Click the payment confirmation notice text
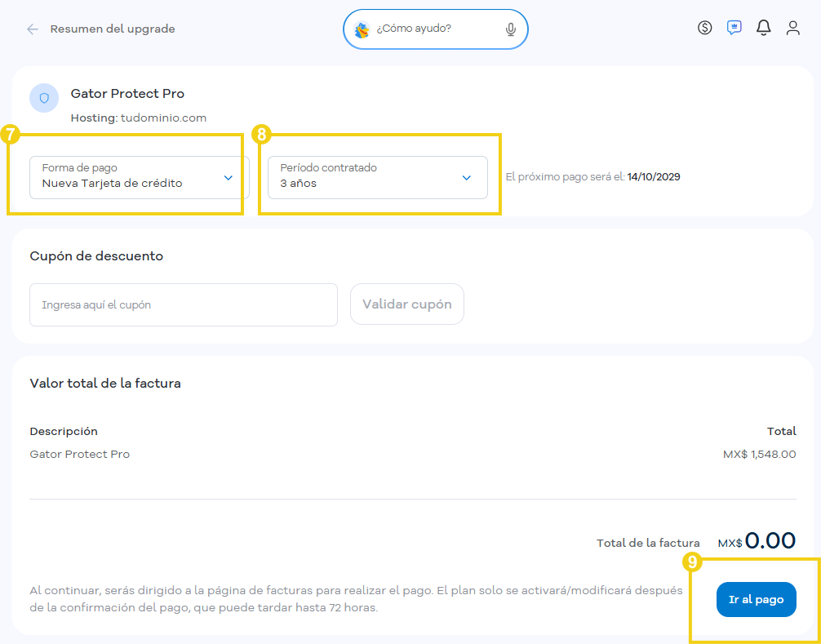821x644 pixels. (356, 599)
